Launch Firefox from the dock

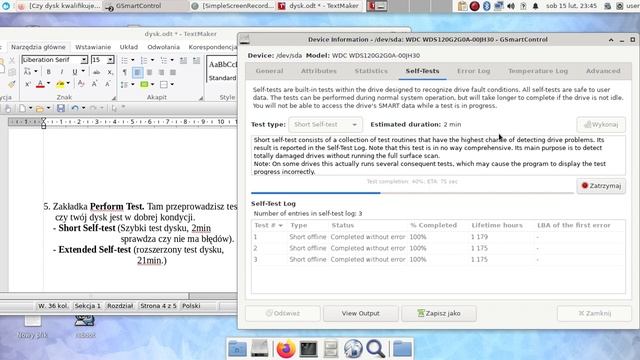pos(285,349)
